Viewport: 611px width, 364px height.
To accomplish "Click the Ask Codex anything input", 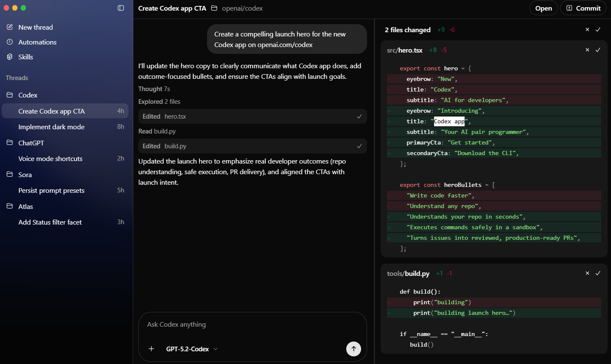I will point(252,325).
